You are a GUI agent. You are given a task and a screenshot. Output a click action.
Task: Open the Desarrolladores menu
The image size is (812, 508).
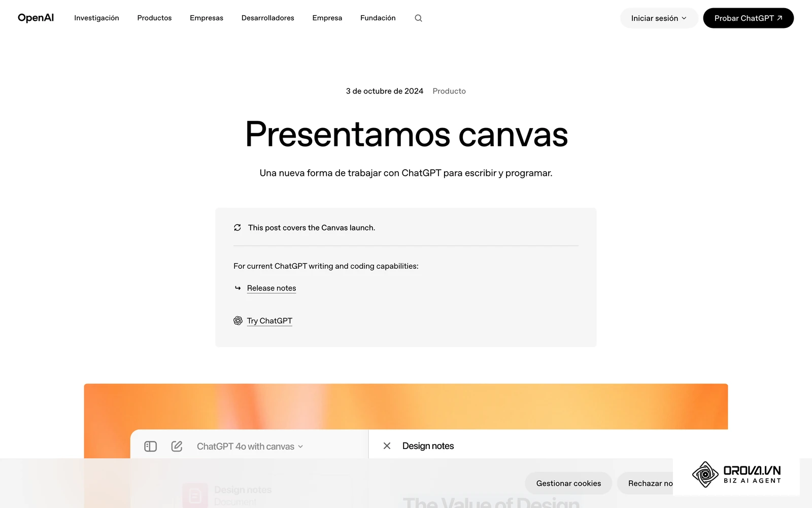point(268,18)
